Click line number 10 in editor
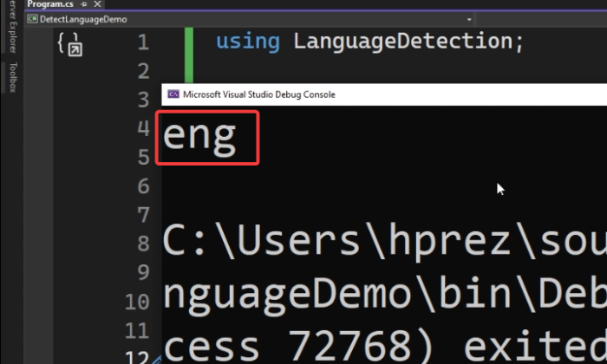 (x=137, y=302)
